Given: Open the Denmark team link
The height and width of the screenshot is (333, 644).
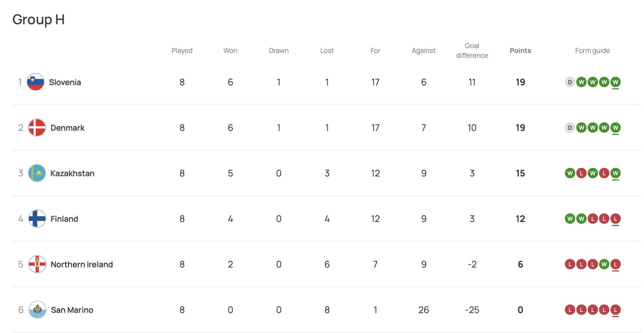Looking at the screenshot, I should 67,128.
